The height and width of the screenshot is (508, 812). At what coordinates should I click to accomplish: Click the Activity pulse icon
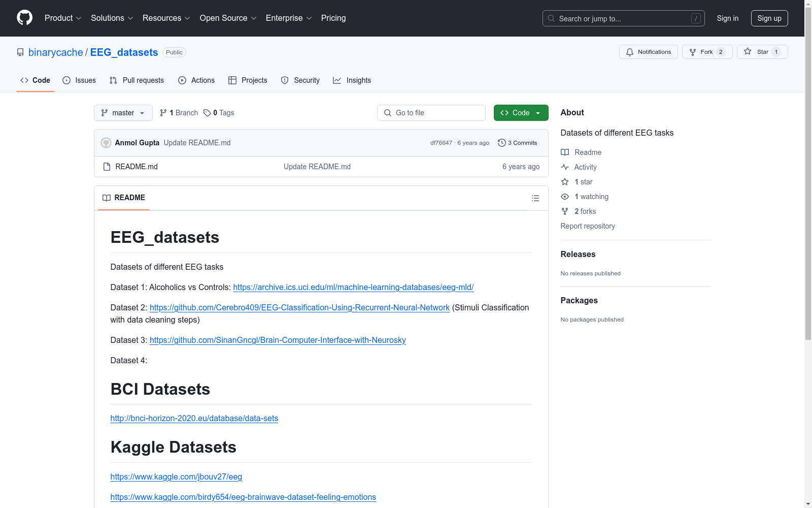click(x=565, y=167)
